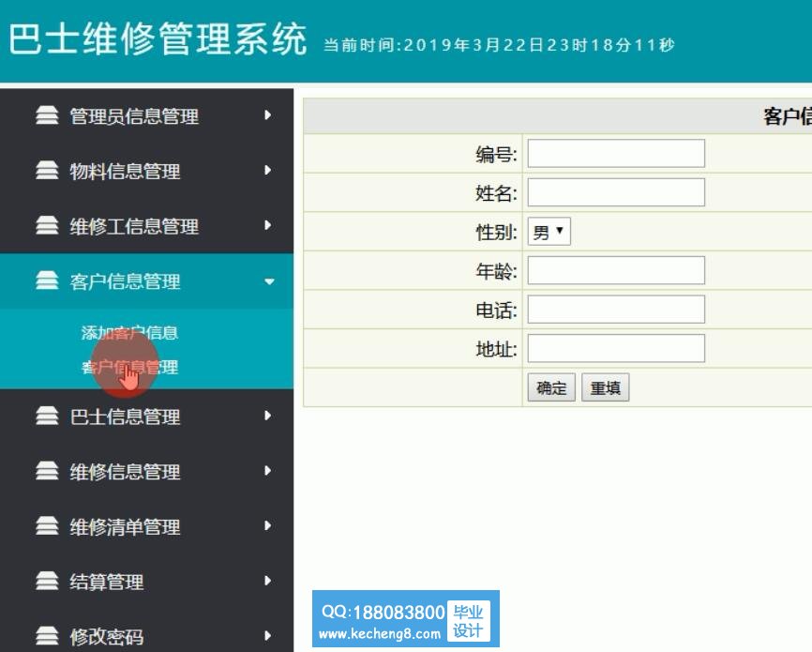Expand arrow for 巴士信息管理 menu
Screen dimensions: 812x652
(268, 416)
